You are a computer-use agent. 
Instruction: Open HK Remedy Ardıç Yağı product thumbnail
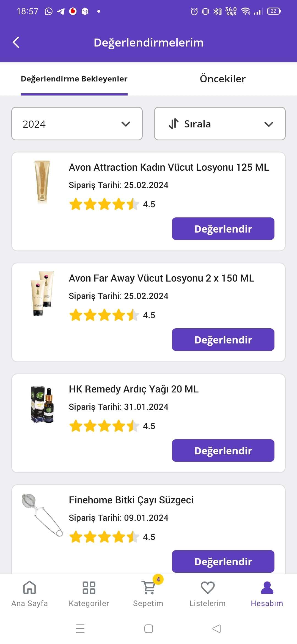tap(42, 404)
